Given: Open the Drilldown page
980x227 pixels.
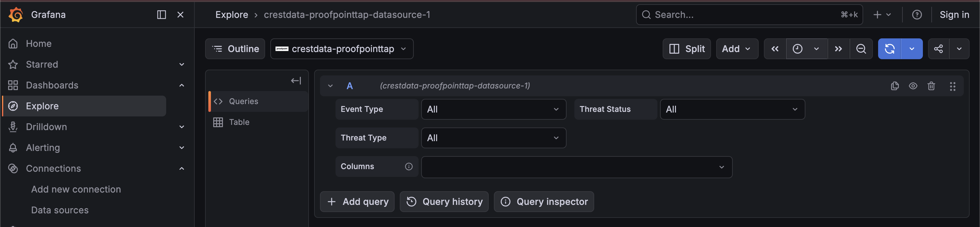Looking at the screenshot, I should coord(46,127).
